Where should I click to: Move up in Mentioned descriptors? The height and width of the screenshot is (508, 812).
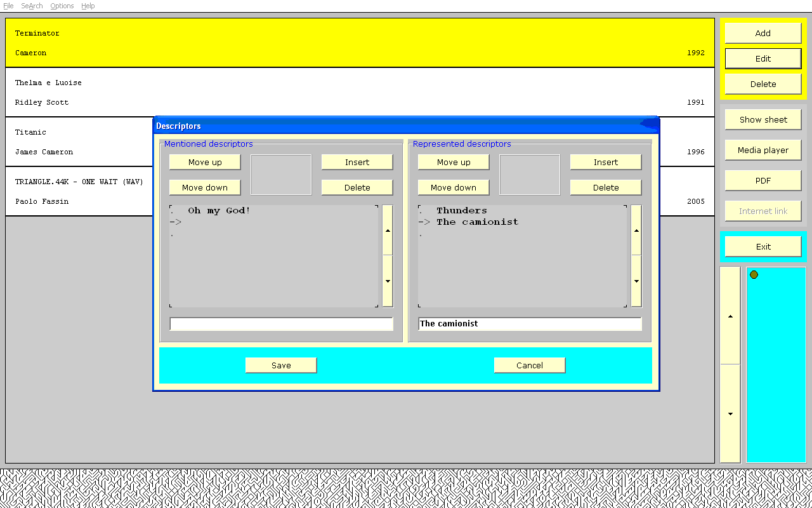click(x=205, y=162)
